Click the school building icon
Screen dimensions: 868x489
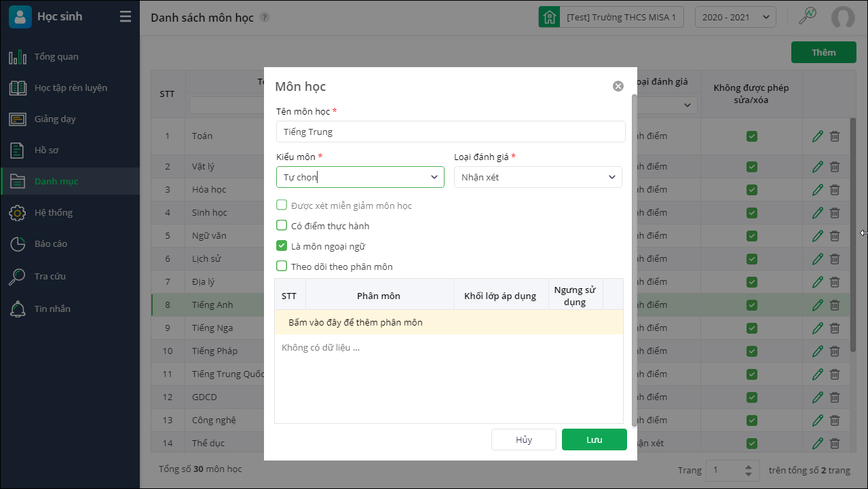pos(549,17)
